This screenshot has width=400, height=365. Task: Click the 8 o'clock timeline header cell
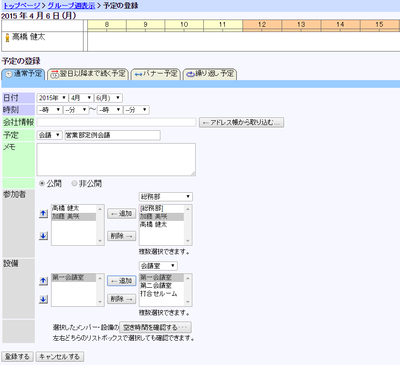click(x=107, y=25)
